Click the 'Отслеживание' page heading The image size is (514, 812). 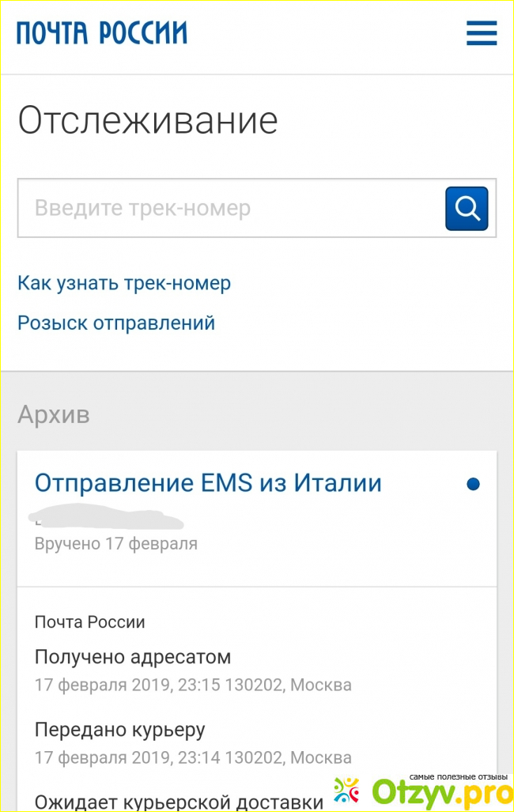(148, 121)
